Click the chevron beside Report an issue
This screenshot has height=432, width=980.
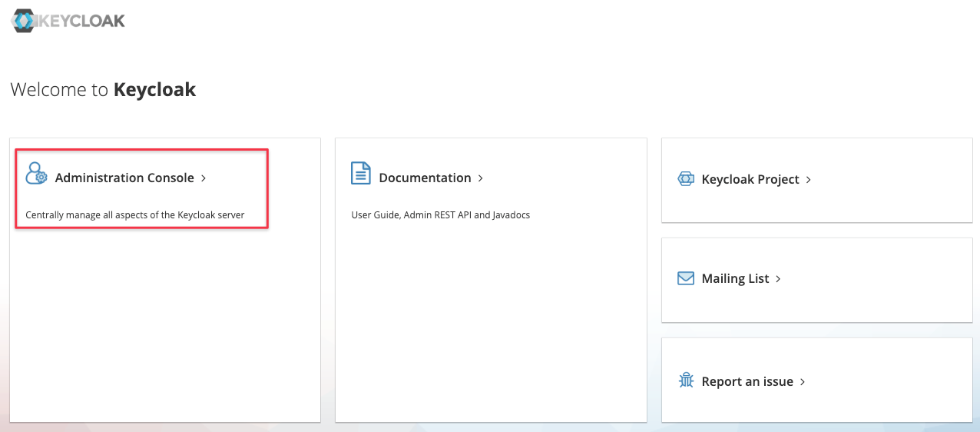pyautogui.click(x=803, y=382)
